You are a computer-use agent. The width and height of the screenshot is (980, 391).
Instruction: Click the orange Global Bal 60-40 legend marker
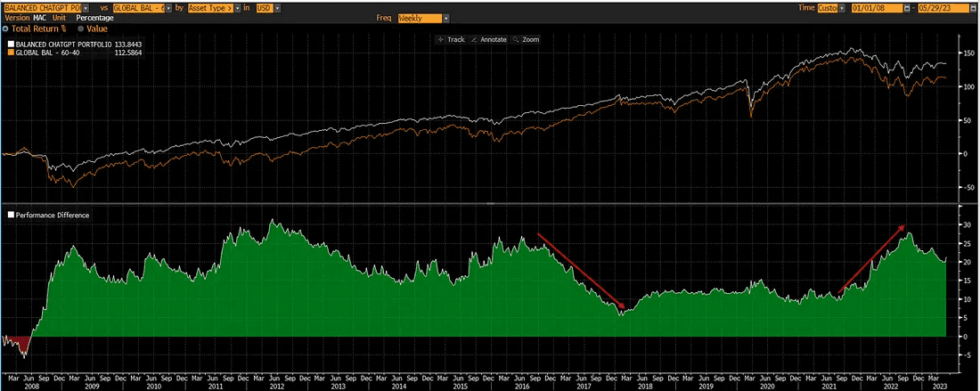click(x=11, y=53)
